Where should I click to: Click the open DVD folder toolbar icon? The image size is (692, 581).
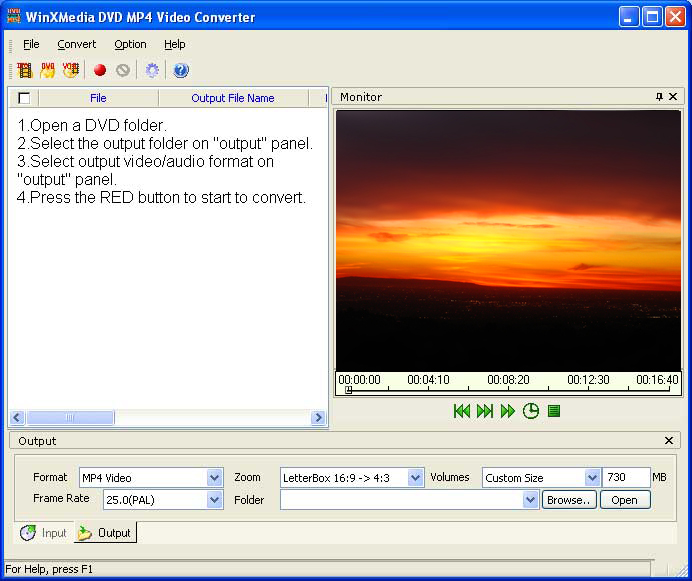point(48,70)
